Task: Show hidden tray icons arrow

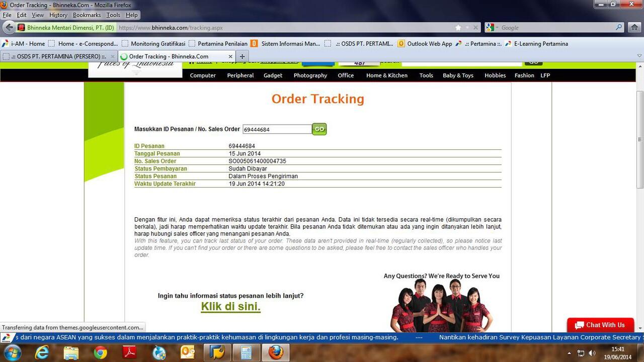Action: point(570,353)
